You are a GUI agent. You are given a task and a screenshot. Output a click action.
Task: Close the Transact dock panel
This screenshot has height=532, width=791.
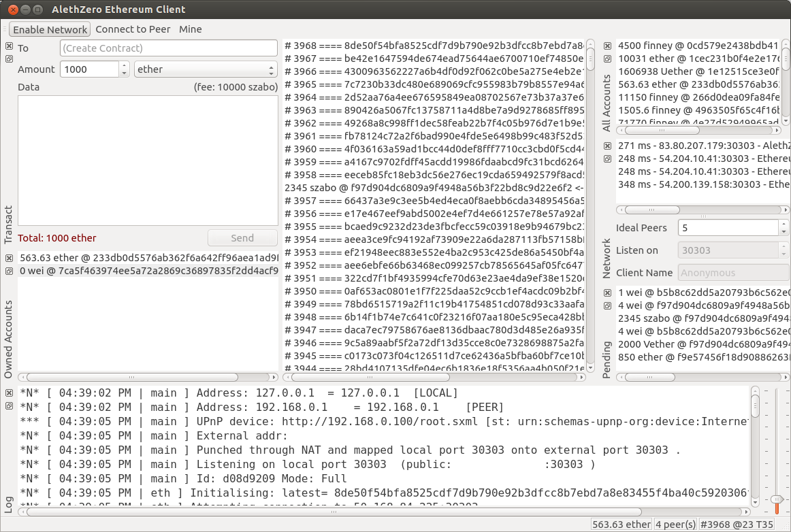pyautogui.click(x=9, y=46)
